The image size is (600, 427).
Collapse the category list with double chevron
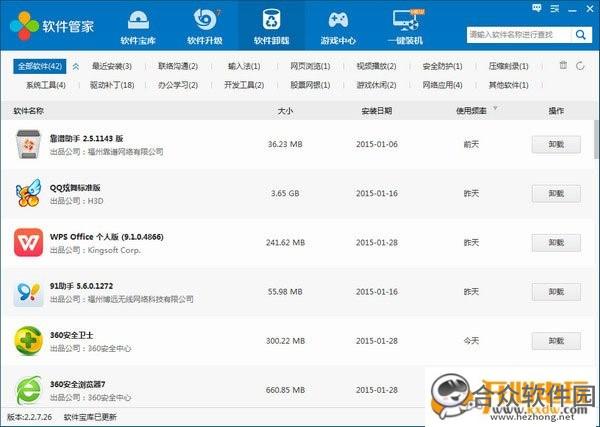point(76,66)
